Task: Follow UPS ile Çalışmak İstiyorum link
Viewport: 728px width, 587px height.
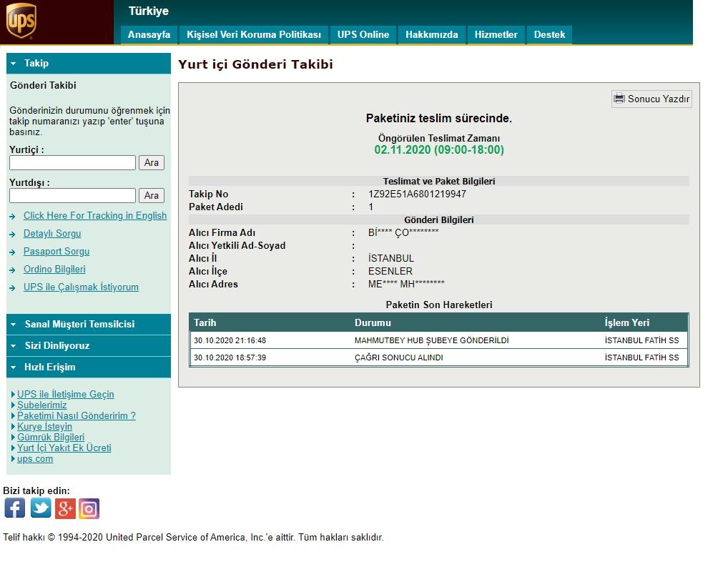Action: coord(82,287)
